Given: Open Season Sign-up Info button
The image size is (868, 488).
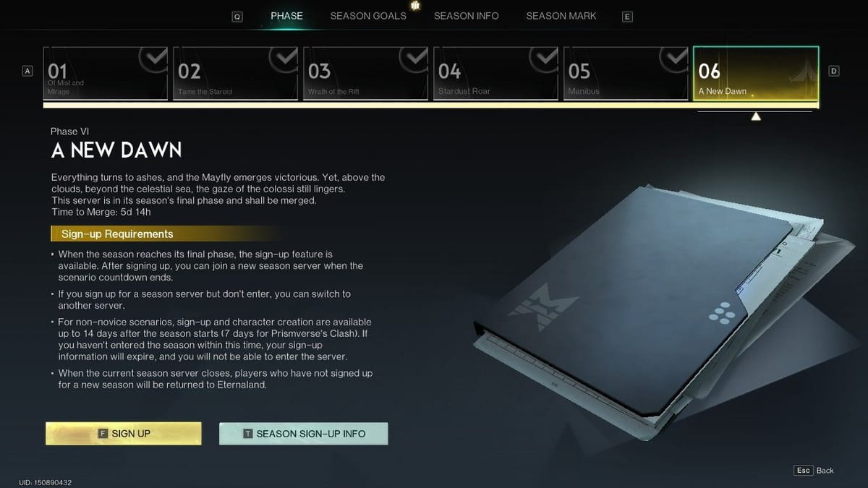Looking at the screenshot, I should tap(304, 434).
